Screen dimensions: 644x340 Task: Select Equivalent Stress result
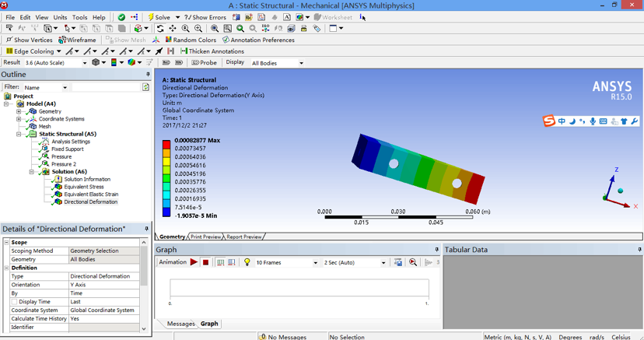click(x=84, y=187)
